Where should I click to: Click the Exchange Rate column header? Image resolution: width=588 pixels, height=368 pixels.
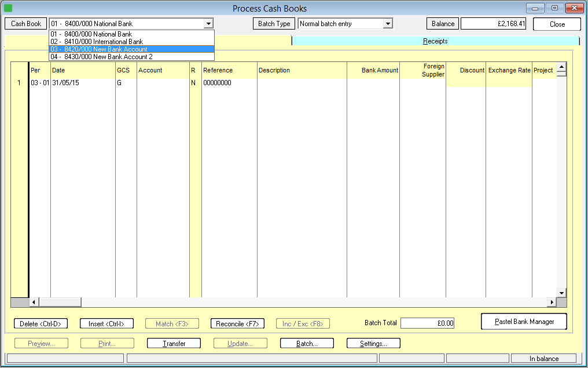[509, 70]
